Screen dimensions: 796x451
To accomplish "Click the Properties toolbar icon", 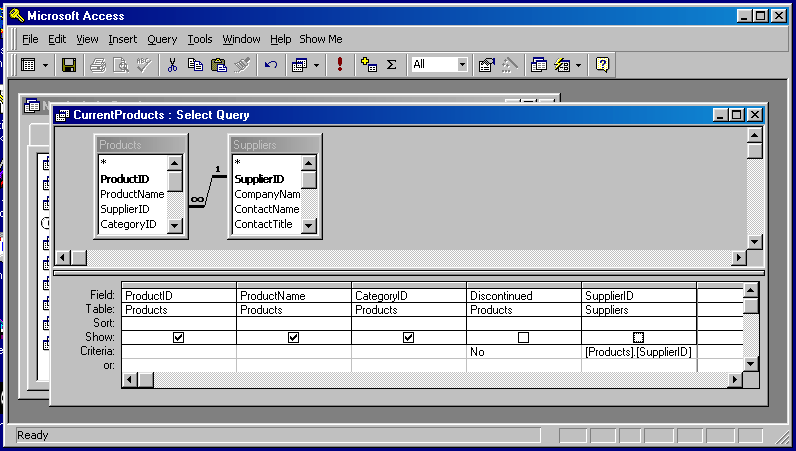I will pyautogui.click(x=486, y=65).
